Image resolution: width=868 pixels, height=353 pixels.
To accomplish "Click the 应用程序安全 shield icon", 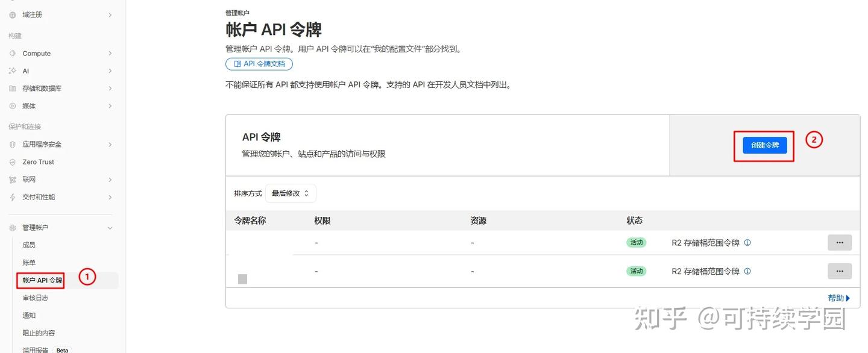I will tap(13, 145).
